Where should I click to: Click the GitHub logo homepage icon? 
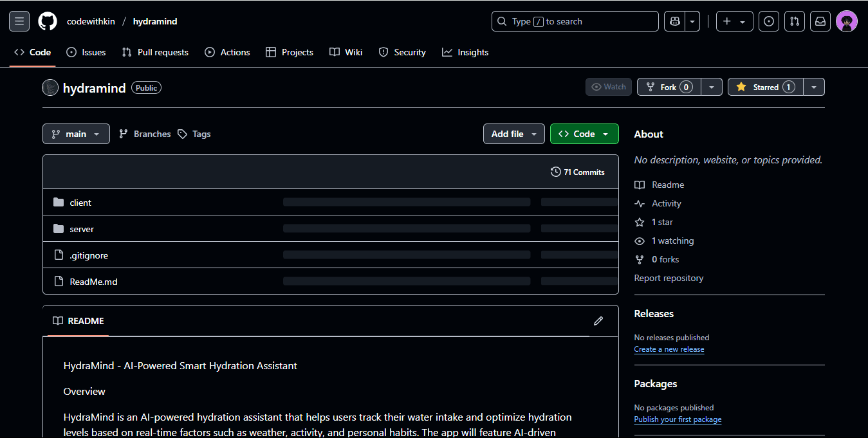pos(48,21)
